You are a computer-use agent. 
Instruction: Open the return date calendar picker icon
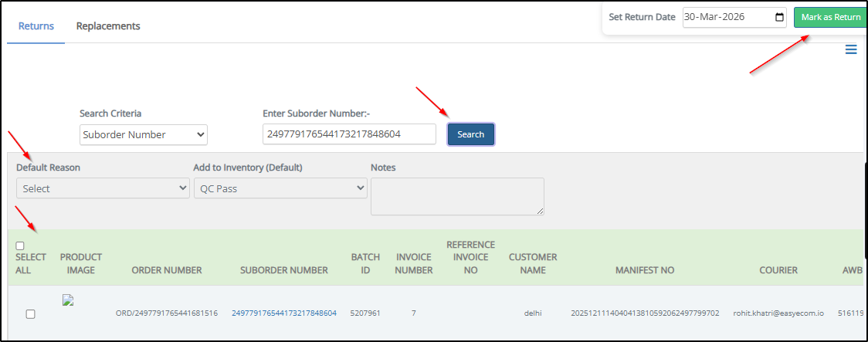(779, 17)
